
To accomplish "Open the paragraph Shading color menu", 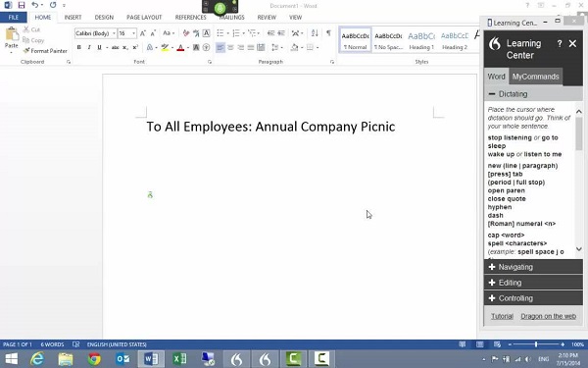I will click(296, 47).
